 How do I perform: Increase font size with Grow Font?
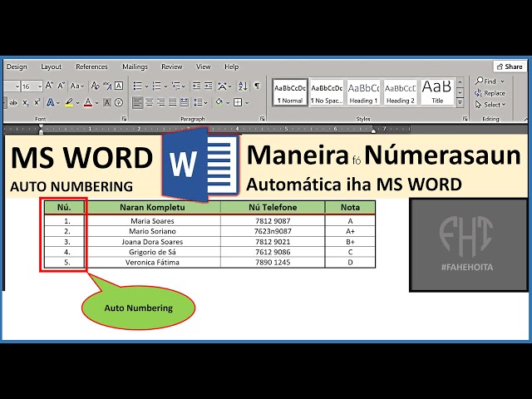(x=49, y=86)
